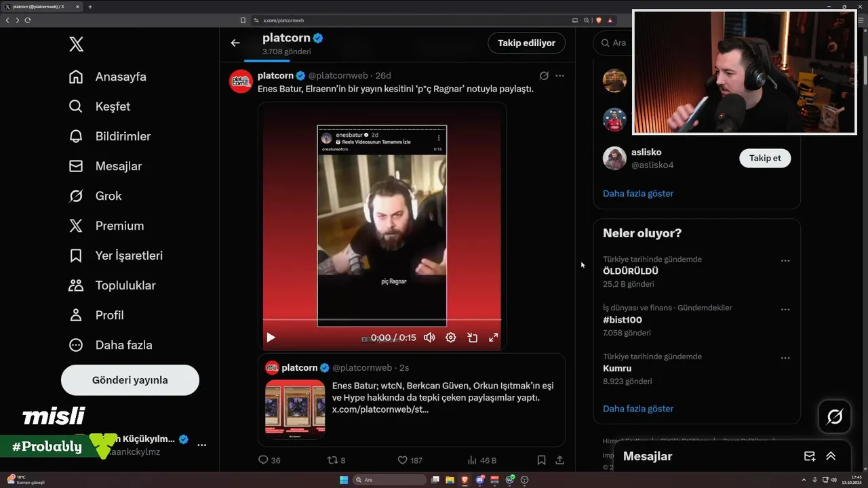Open Topluluklar communities
This screenshot has height=488, width=868.
[x=112, y=285]
